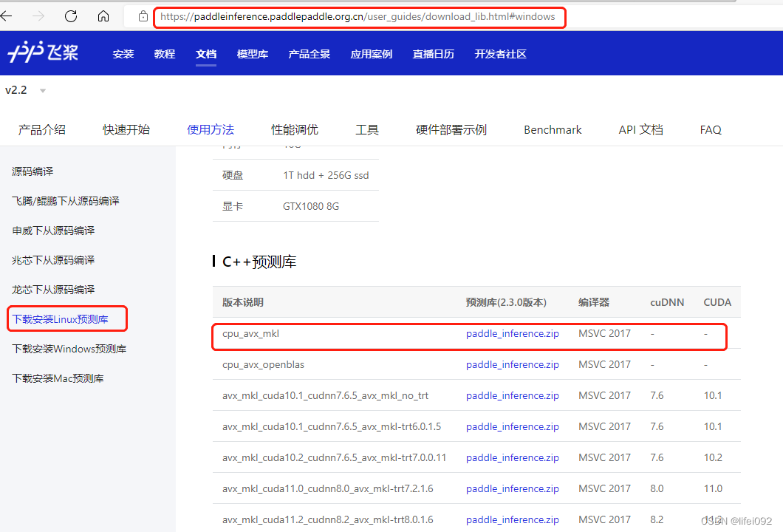This screenshot has height=532, width=783.
Task: Open 应用案例 in top navigation
Action: pos(372,54)
